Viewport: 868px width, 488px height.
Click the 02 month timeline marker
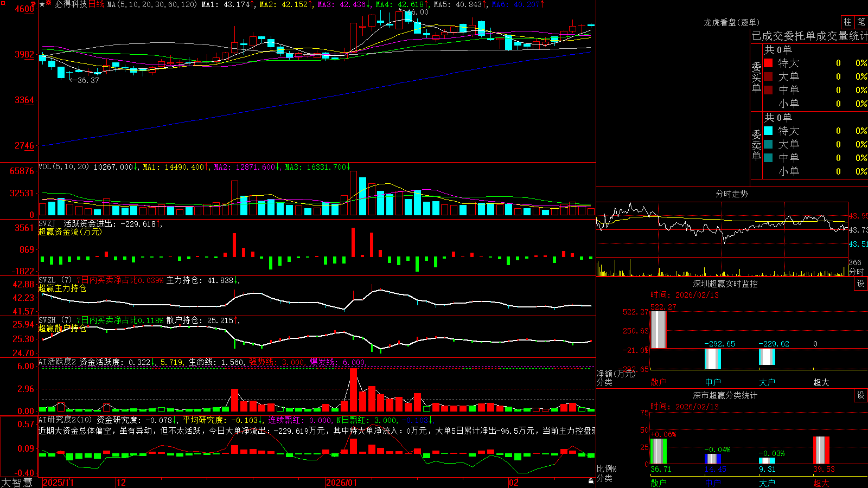513,483
